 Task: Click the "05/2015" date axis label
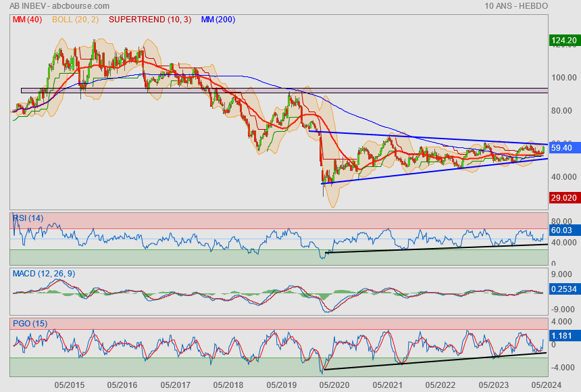tap(70, 385)
